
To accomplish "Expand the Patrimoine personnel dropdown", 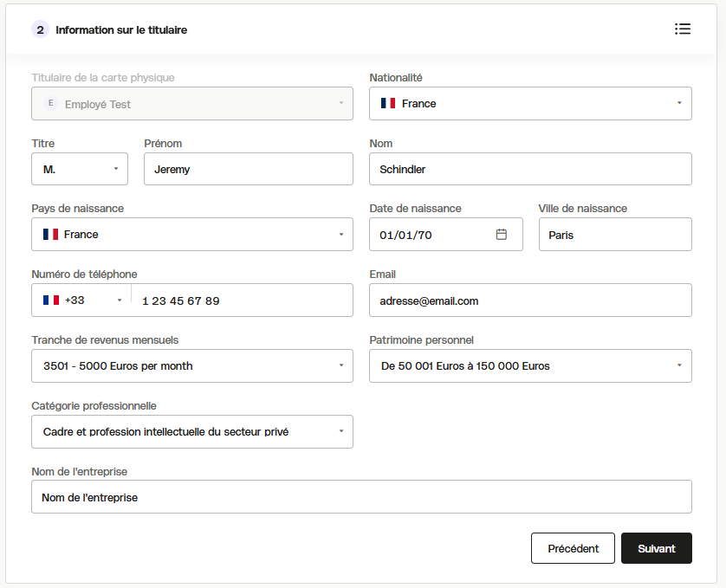I will tap(530, 365).
